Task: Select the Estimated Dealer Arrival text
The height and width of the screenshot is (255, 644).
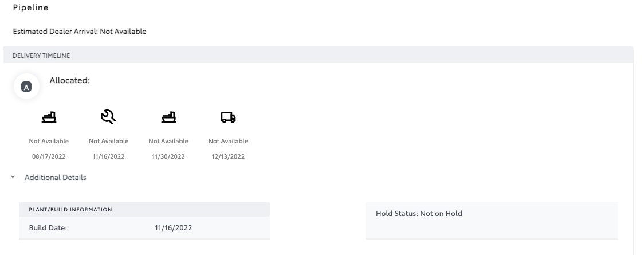Action: (80, 31)
